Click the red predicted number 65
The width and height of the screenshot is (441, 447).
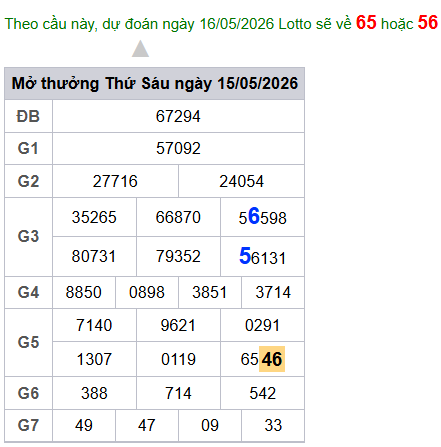tap(366, 22)
